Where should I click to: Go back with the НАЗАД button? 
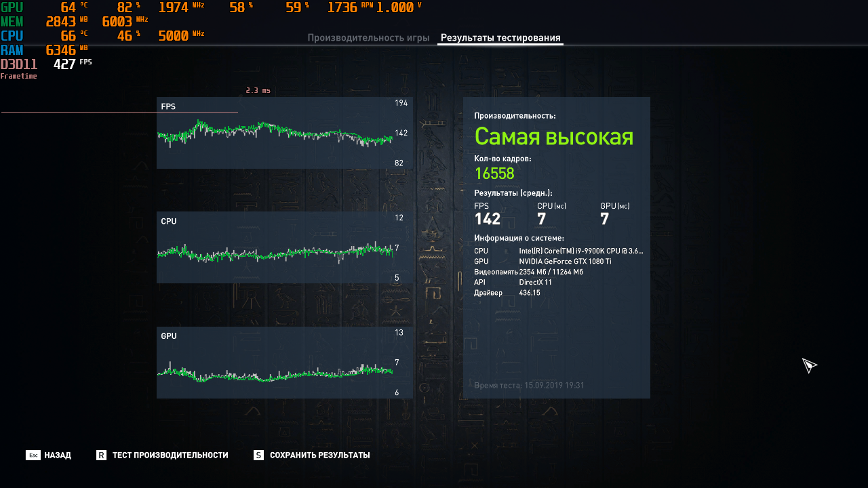click(x=48, y=455)
